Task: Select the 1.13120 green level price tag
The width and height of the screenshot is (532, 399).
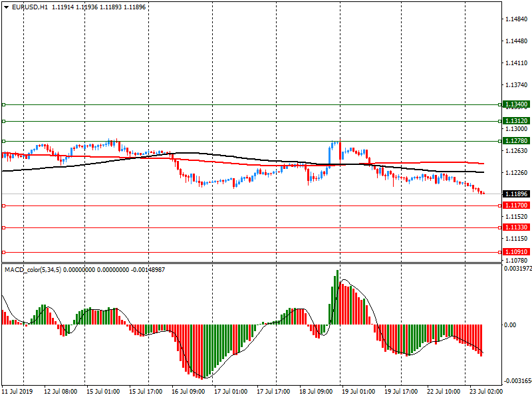Action: 517,121
